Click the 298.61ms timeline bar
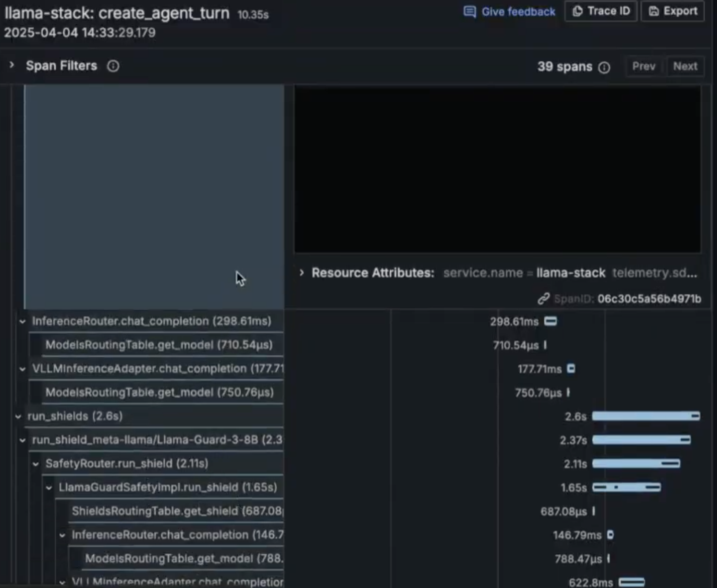Viewport: 717px width, 588px height. [550, 321]
